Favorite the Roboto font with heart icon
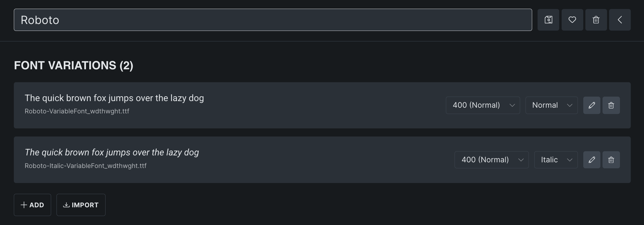Viewport: 644px width, 225px height. [x=572, y=20]
